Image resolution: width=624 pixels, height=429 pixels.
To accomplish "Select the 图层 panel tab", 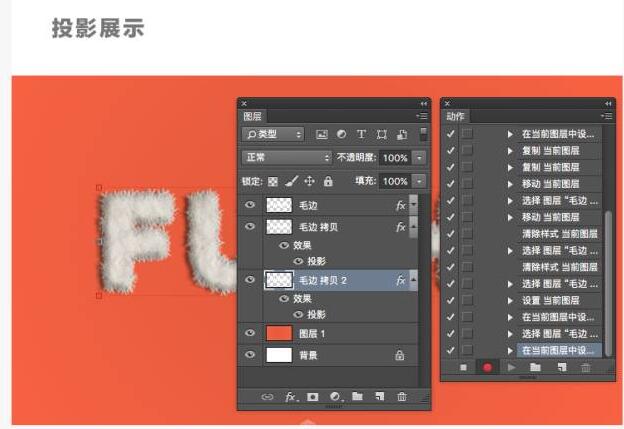I will (252, 117).
